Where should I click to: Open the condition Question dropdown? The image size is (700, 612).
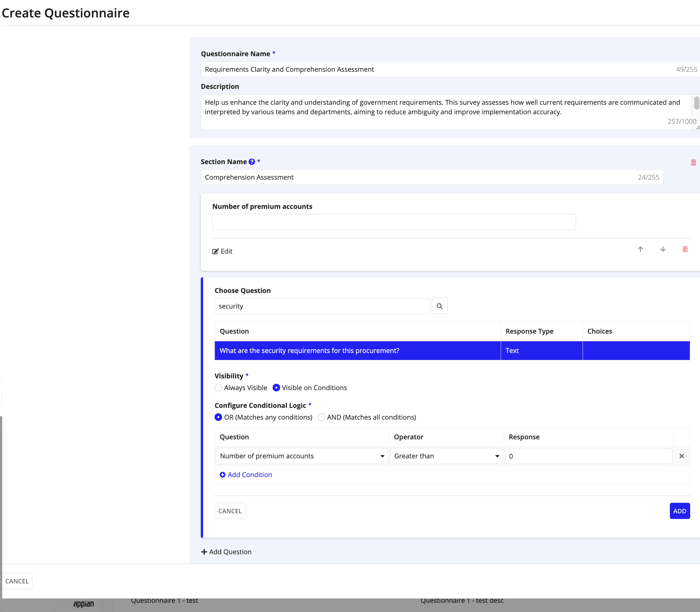[302, 456]
